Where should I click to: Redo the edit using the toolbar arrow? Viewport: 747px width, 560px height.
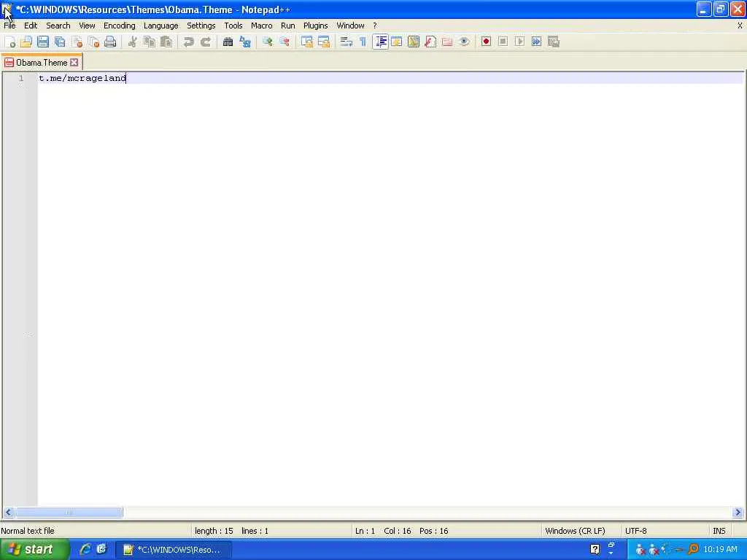click(x=205, y=42)
